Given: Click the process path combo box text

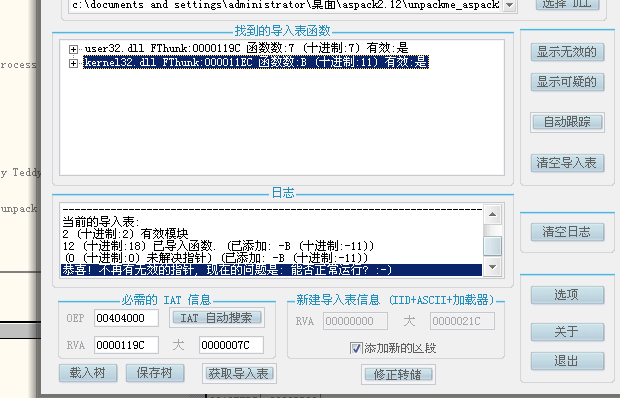Looking at the screenshot, I should pyautogui.click(x=285, y=5).
